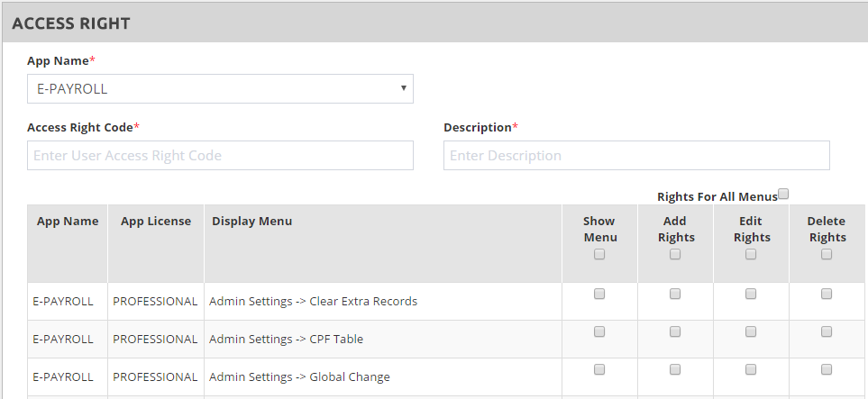Tick Delete Rights for CPF Table
Image resolution: width=868 pixels, height=399 pixels.
(x=827, y=332)
